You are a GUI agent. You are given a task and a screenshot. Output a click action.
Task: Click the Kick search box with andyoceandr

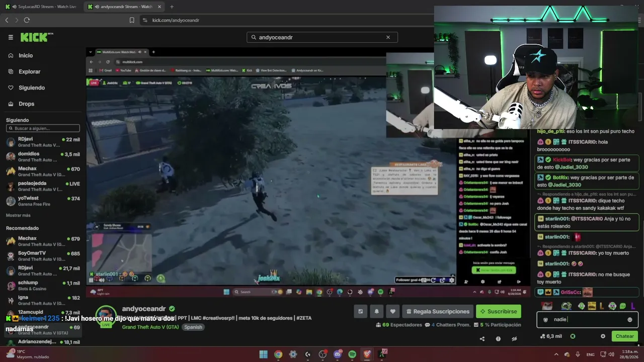tap(322, 37)
